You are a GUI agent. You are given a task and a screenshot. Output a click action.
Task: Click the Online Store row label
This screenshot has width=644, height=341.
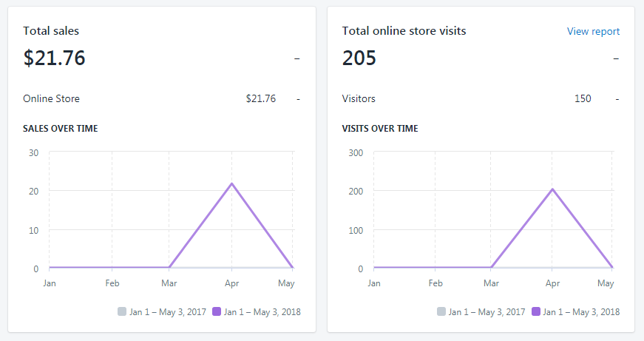click(51, 98)
